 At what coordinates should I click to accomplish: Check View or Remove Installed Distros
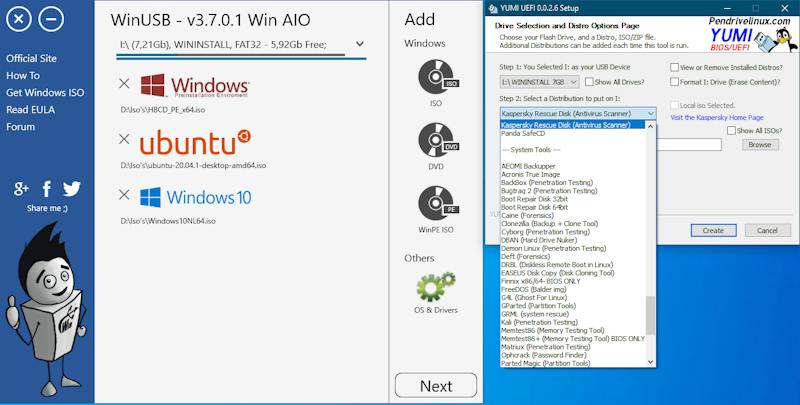pos(674,67)
